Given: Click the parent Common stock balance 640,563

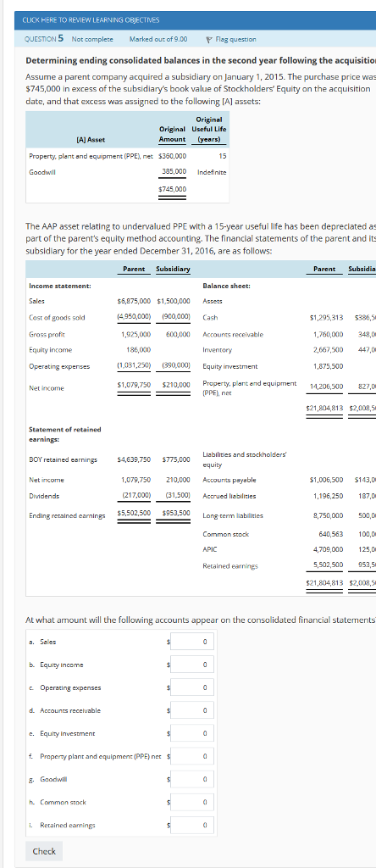Looking at the screenshot, I should tap(331, 534).
